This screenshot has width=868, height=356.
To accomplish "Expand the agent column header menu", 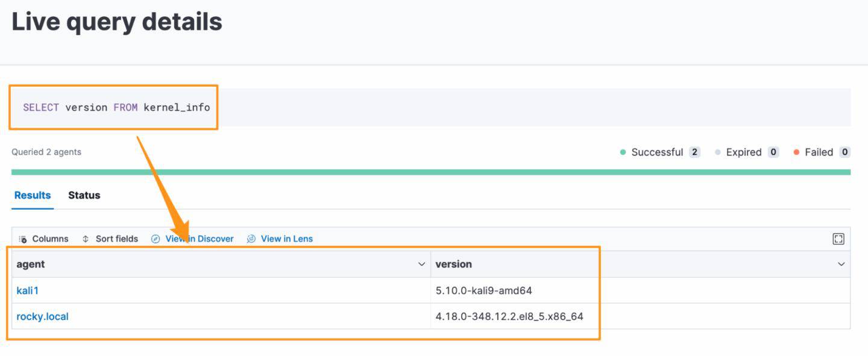I will 421,264.
